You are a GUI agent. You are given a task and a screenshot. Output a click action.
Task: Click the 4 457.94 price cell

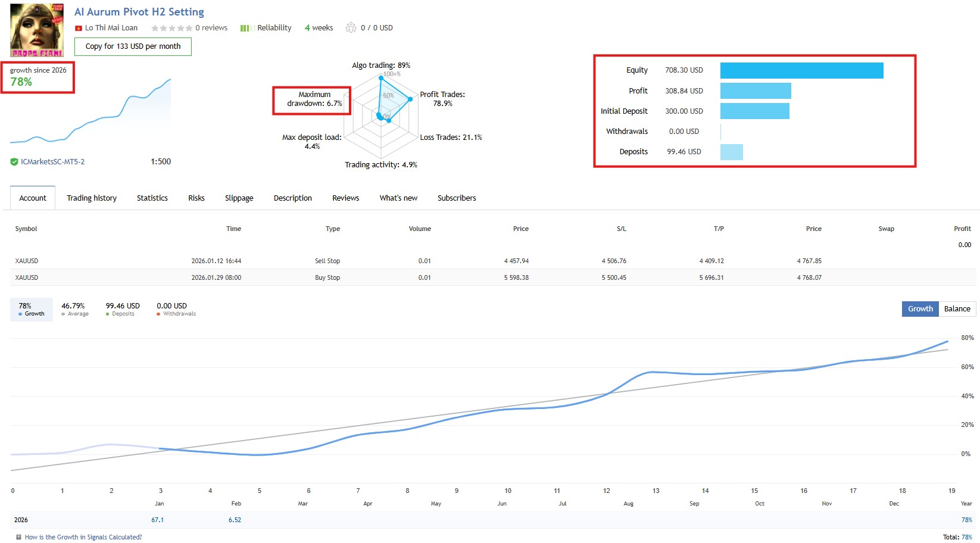(x=516, y=261)
